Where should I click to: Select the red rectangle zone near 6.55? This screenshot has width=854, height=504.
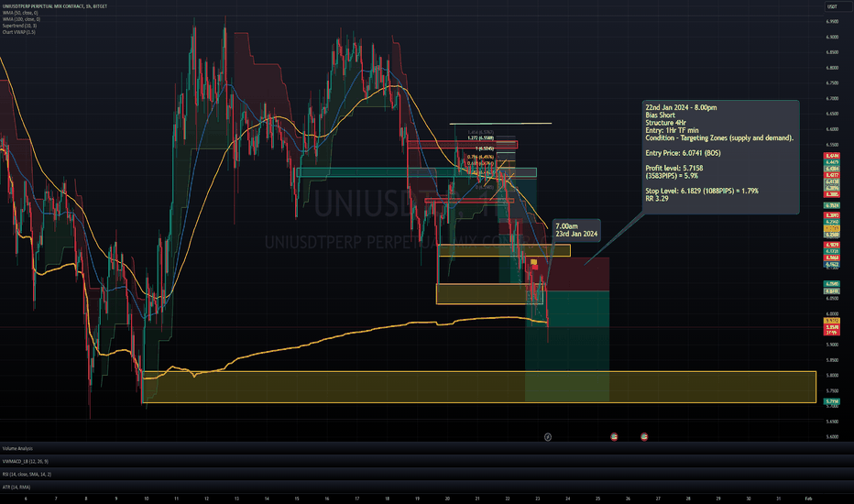pos(462,145)
